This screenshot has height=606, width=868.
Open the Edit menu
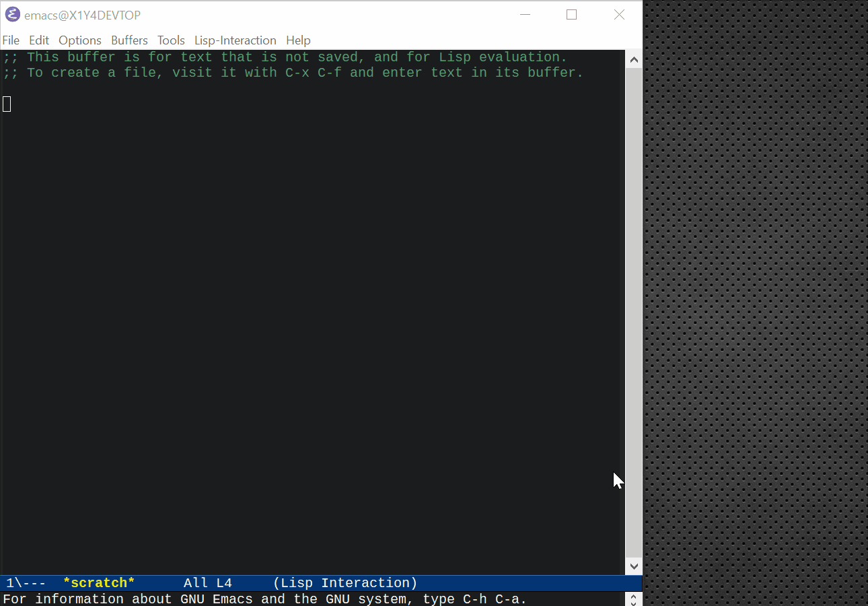[39, 40]
